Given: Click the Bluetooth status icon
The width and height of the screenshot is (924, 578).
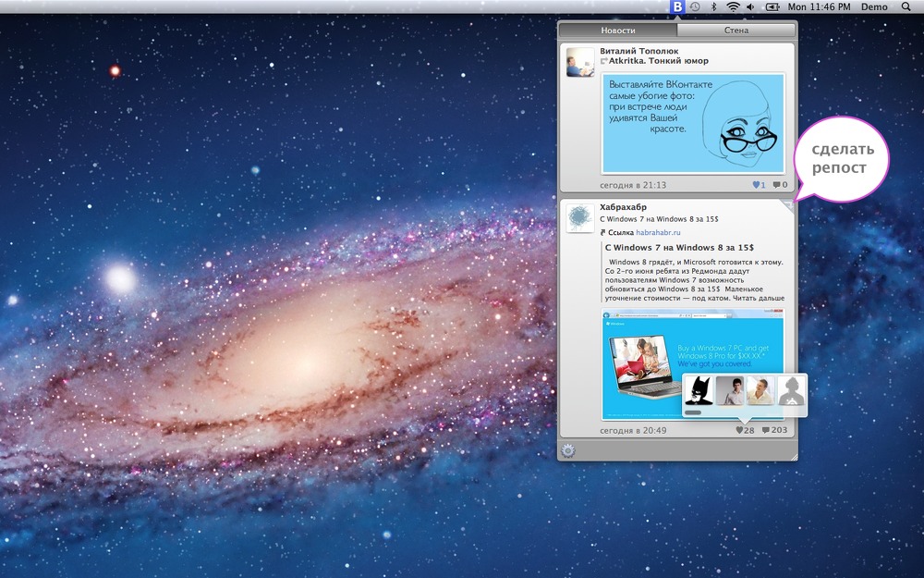Looking at the screenshot, I should [713, 7].
